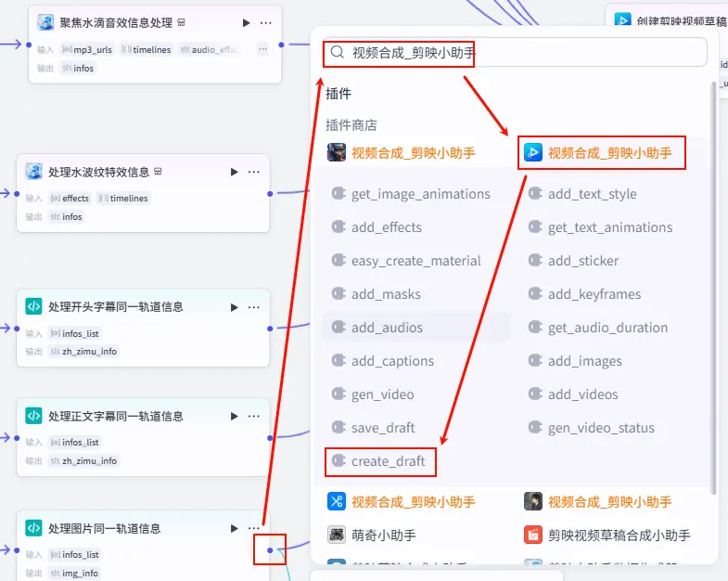The height and width of the screenshot is (581, 728).
Task: Click the audio_effect input parameter tag
Action: point(211,50)
